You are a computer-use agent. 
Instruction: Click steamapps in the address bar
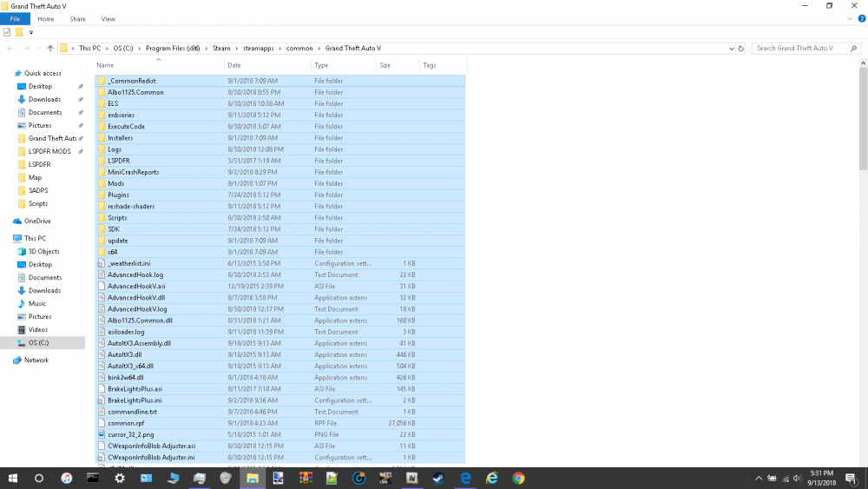click(259, 48)
